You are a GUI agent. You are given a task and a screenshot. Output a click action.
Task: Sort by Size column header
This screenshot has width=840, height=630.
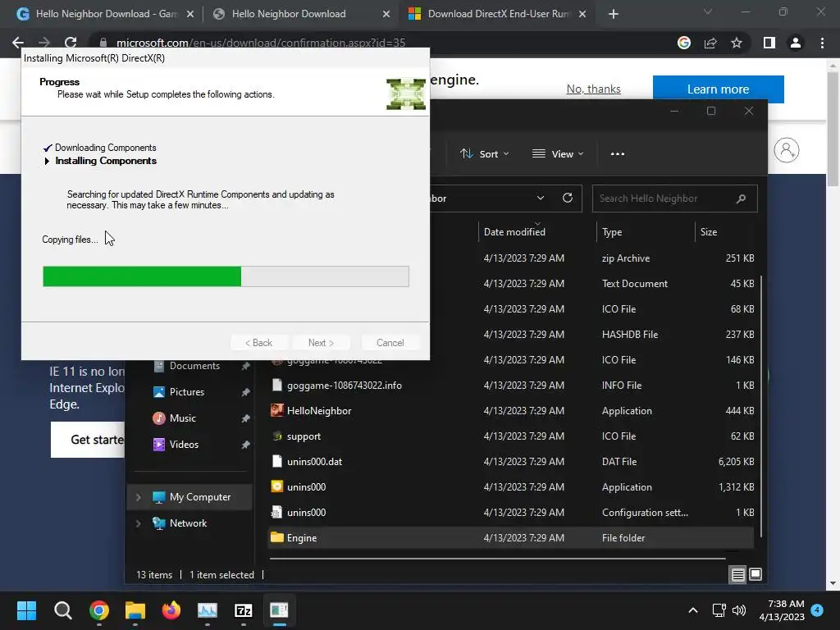[x=708, y=232]
